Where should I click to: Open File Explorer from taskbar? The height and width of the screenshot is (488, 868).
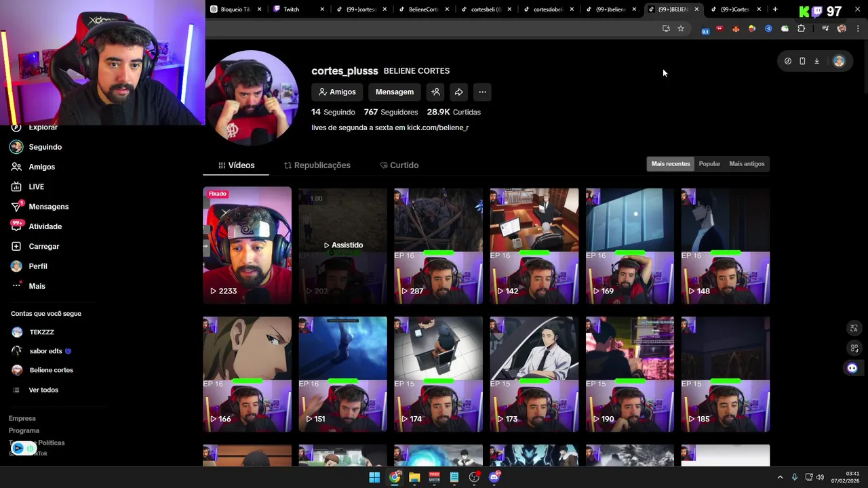414,477
